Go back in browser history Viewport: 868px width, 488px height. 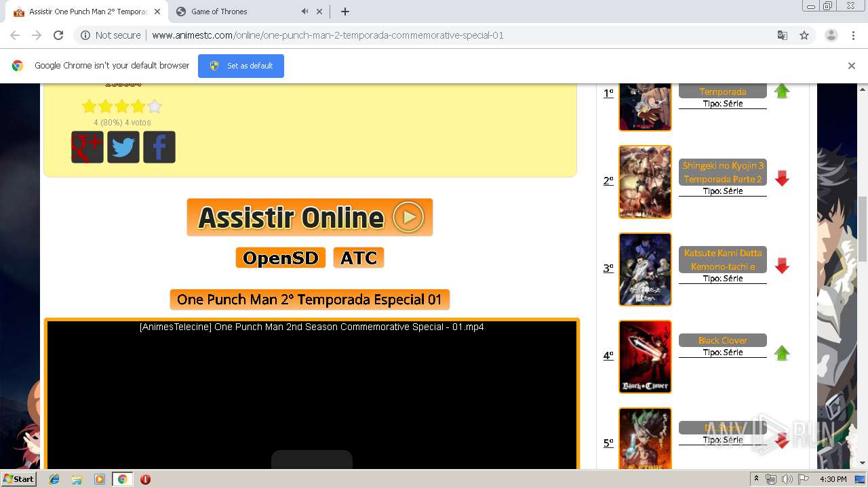pyautogui.click(x=15, y=35)
